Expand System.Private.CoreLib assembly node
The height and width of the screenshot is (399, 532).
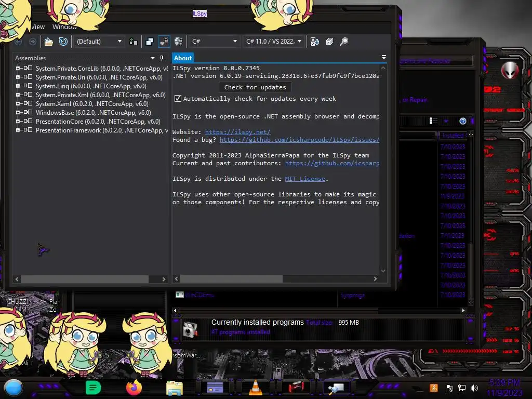[x=18, y=68]
